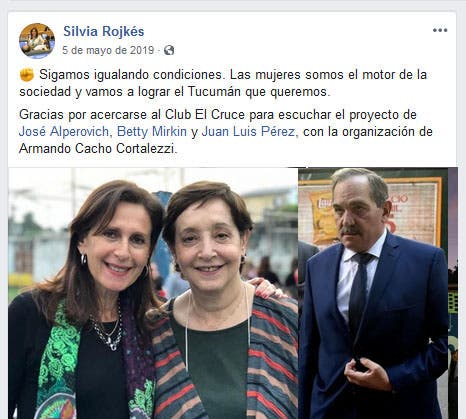The image size is (466, 419).
Task: Open Silvia Rojkés profile name link
Action: pyautogui.click(x=104, y=31)
